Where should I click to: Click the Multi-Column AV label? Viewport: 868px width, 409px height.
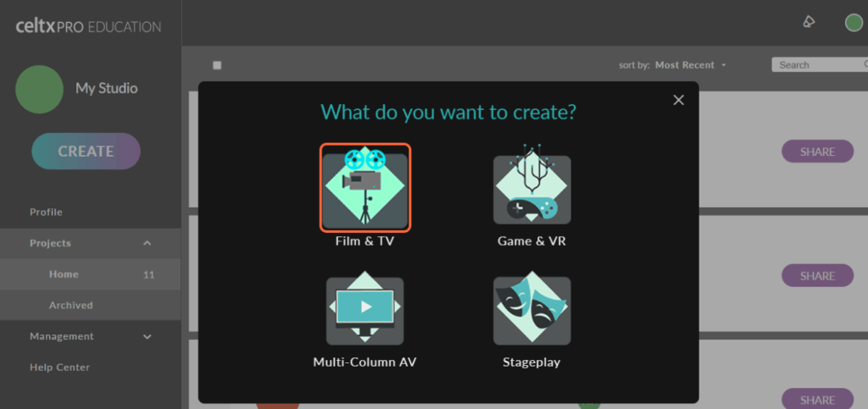point(364,362)
